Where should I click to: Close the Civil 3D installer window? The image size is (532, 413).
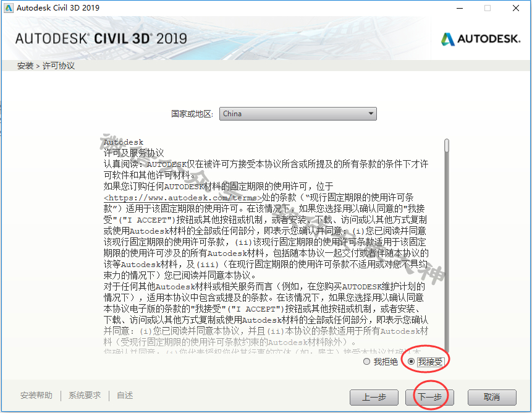pyautogui.click(x=516, y=8)
